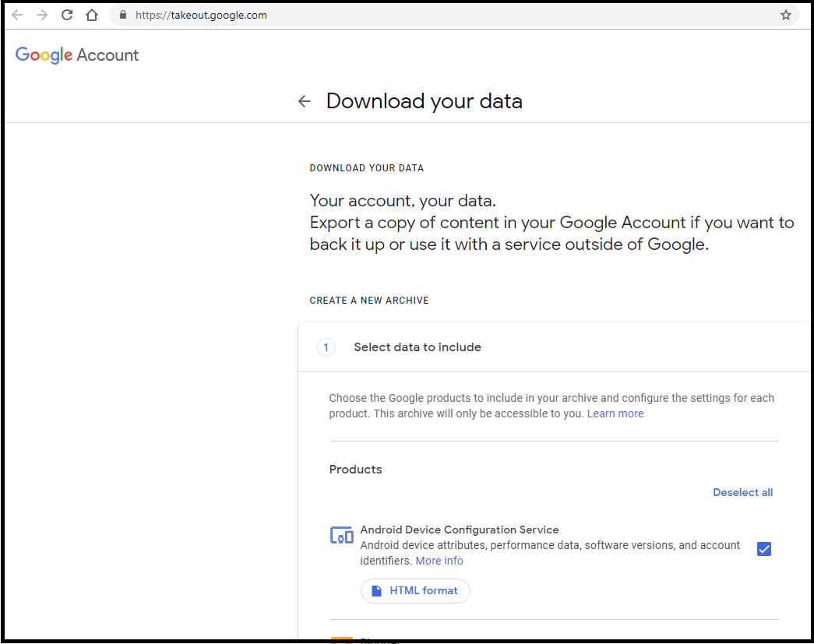This screenshot has height=644, width=814.
Task: Click the browser forward arrow
Action: tap(42, 15)
